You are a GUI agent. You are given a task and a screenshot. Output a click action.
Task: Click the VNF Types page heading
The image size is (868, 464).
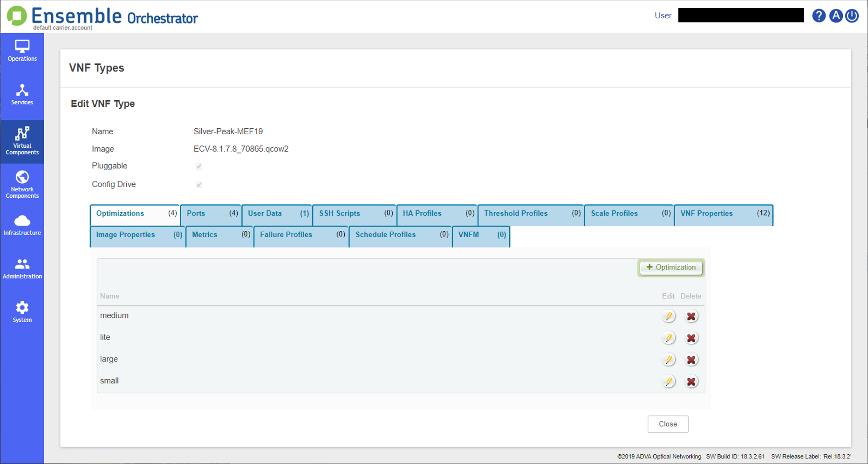96,68
